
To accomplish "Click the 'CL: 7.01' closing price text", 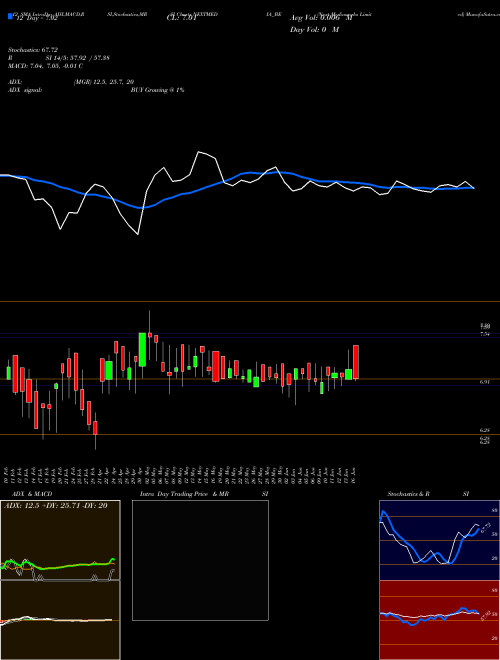I will [x=181, y=19].
